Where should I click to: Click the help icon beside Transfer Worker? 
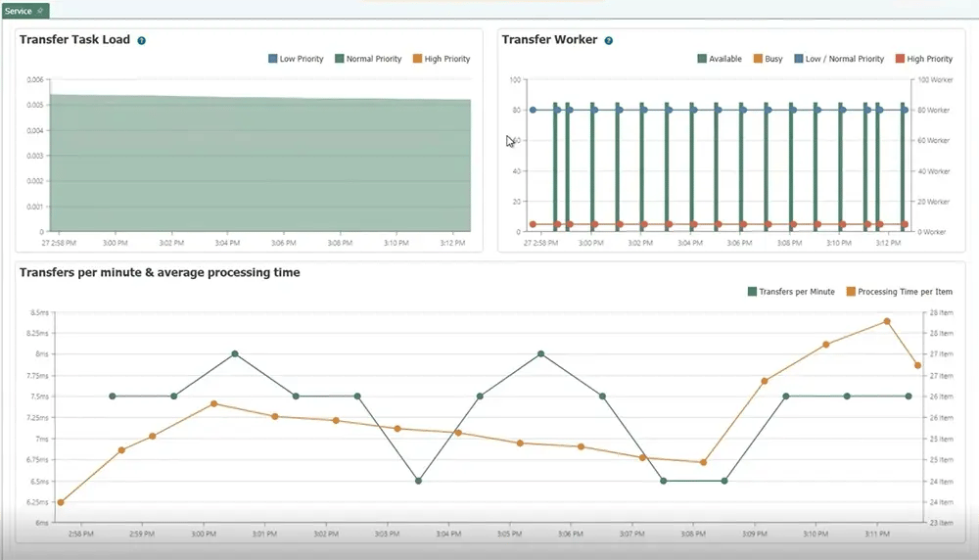point(609,41)
